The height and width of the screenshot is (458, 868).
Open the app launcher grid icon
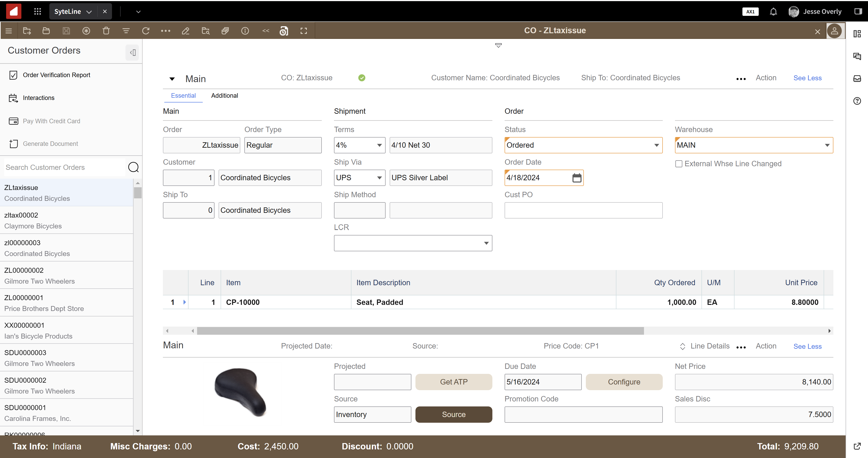click(37, 12)
